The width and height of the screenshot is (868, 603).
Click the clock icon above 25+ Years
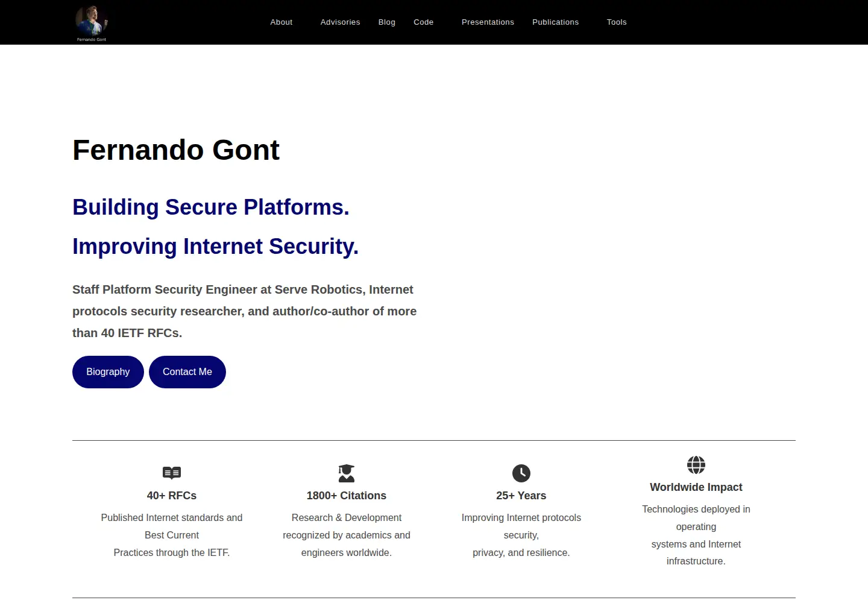click(521, 473)
